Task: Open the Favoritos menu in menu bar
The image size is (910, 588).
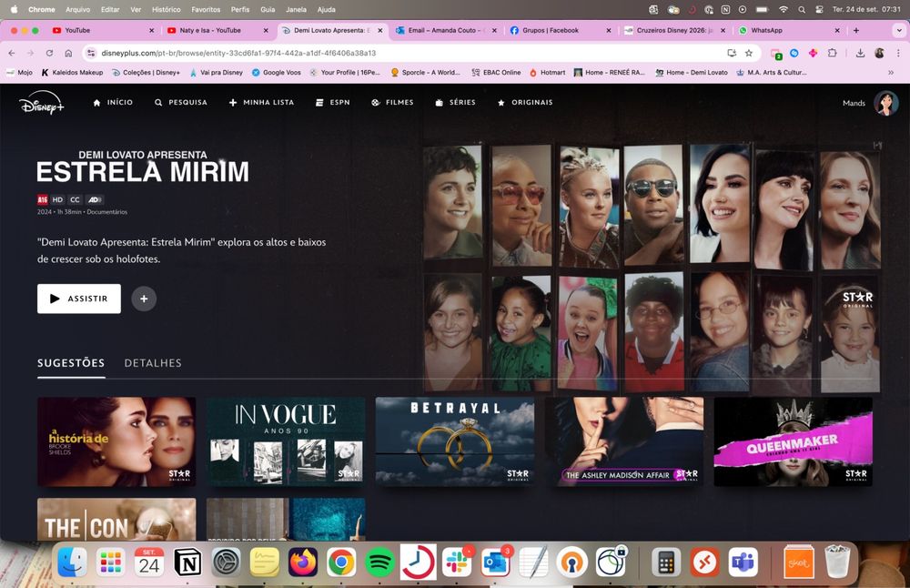Action: (206, 9)
